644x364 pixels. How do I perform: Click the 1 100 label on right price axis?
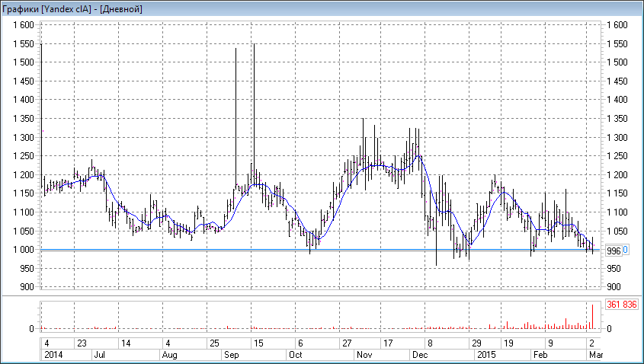(x=617, y=212)
